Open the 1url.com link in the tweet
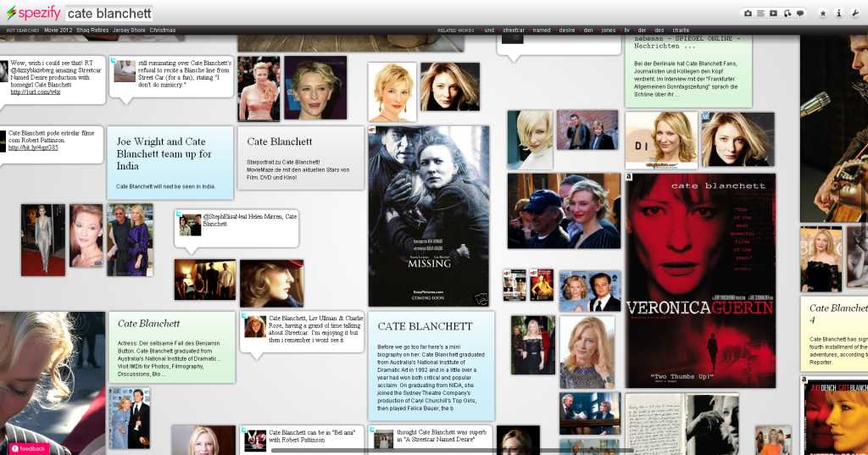The width and height of the screenshot is (868, 455). pos(36,92)
